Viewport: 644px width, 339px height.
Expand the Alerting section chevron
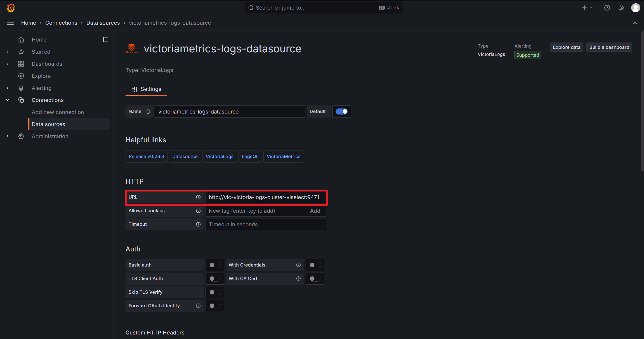[x=8, y=88]
